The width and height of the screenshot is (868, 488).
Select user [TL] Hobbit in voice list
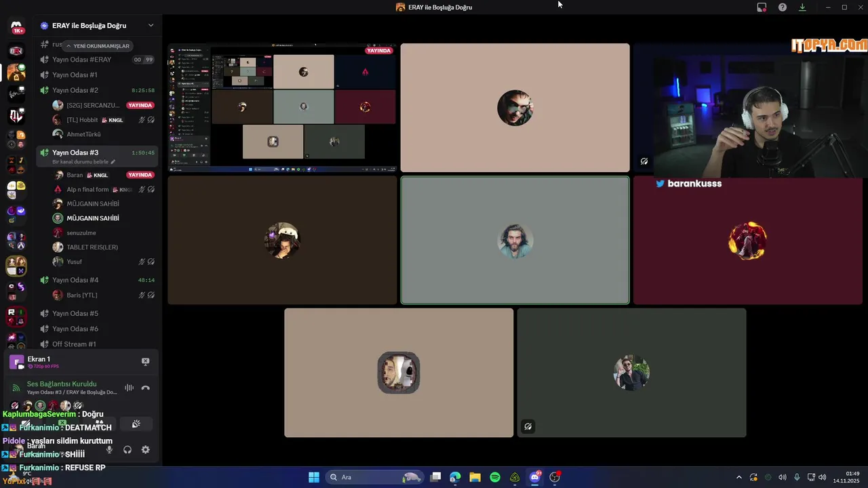(103, 120)
